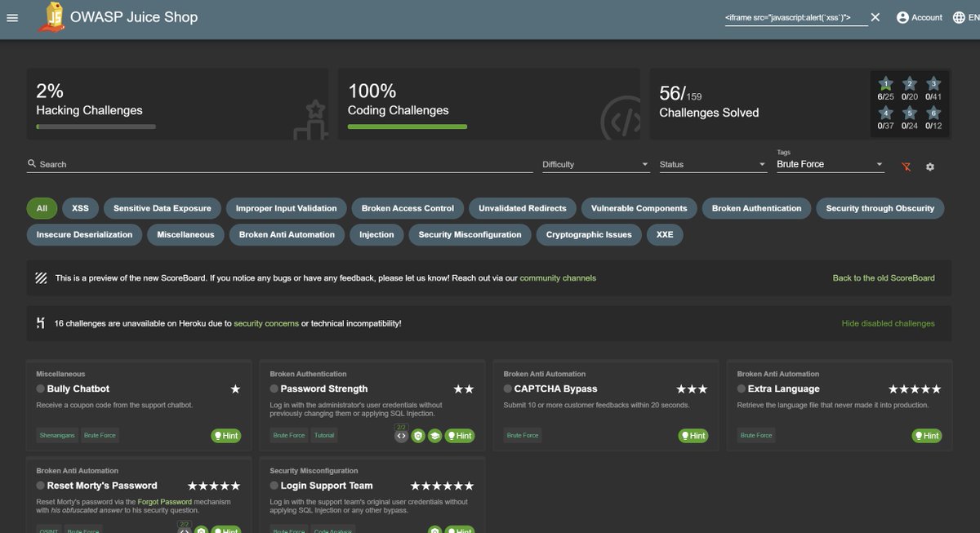This screenshot has width=980, height=533.
Task: Open the security concerns link
Action: click(266, 323)
